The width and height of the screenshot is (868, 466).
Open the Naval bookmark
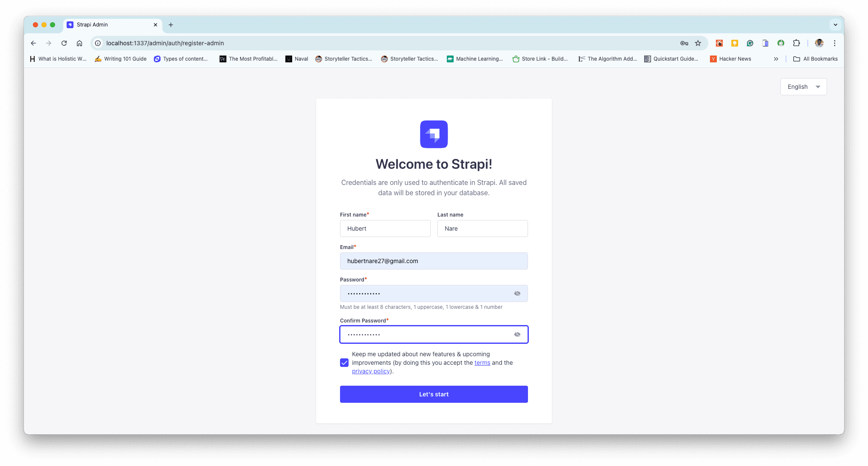coord(297,59)
